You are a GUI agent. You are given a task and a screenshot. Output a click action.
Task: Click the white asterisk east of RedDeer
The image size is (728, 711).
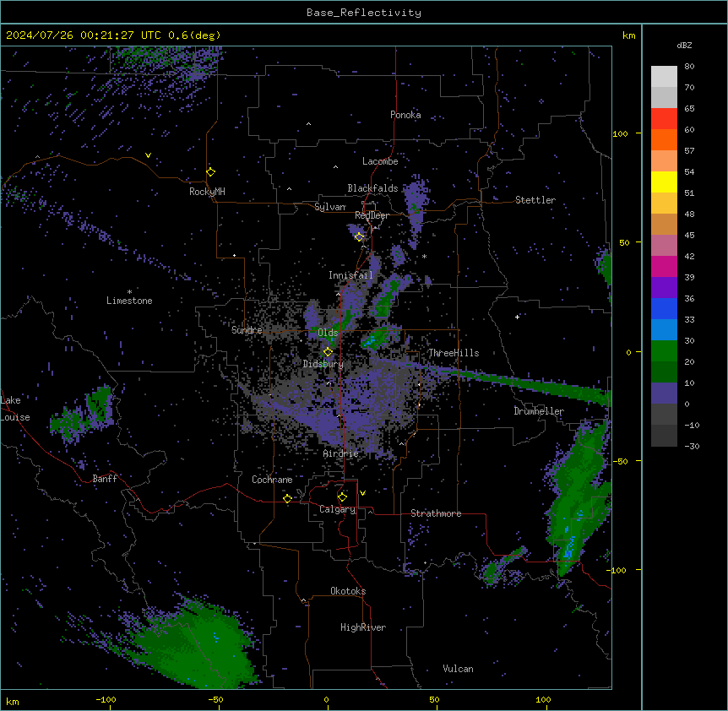pos(424,256)
